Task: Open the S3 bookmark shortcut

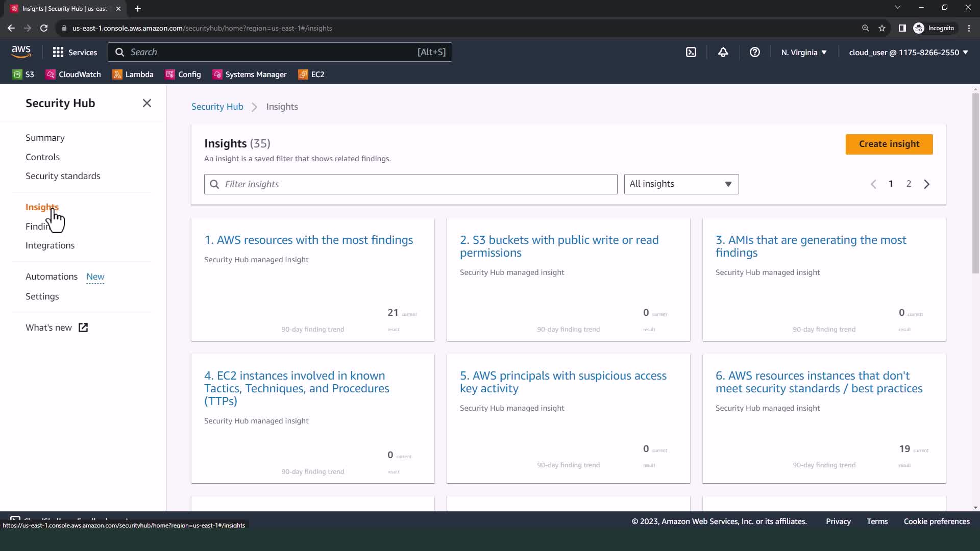Action: click(x=23, y=74)
